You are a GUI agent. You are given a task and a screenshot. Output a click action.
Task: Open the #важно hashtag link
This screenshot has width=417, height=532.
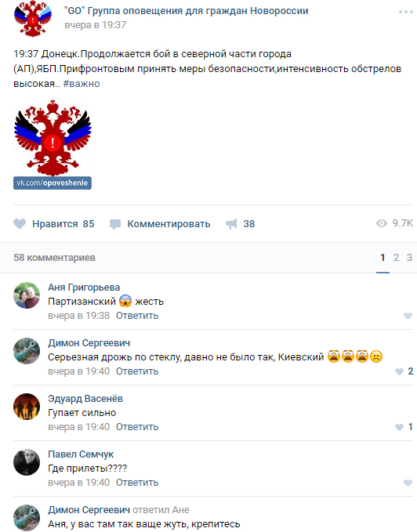(x=82, y=84)
